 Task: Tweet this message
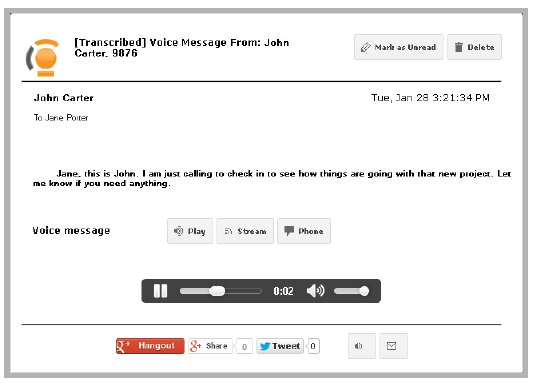click(x=280, y=346)
